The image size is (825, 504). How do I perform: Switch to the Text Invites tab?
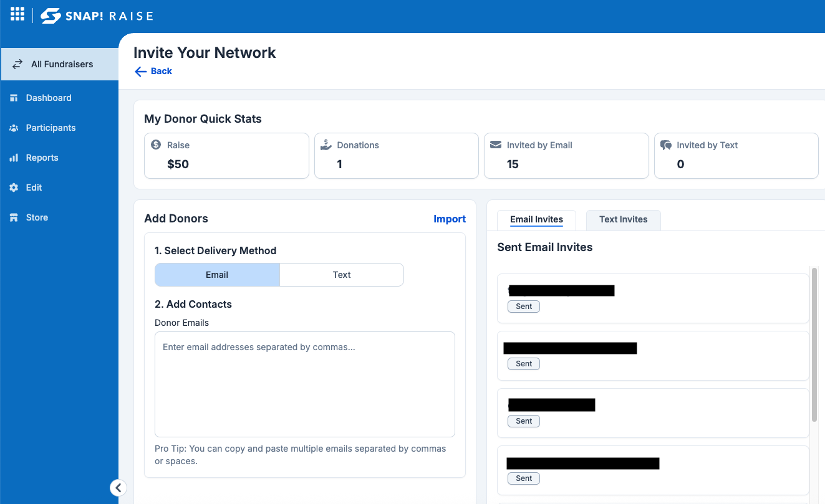624,220
